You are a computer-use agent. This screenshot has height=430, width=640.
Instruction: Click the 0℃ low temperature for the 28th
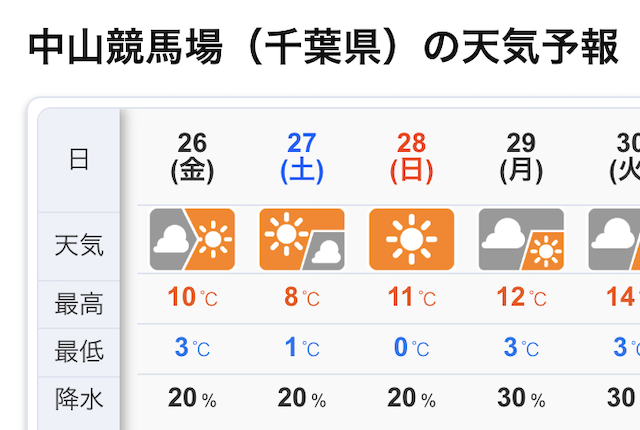pyautogui.click(x=411, y=348)
